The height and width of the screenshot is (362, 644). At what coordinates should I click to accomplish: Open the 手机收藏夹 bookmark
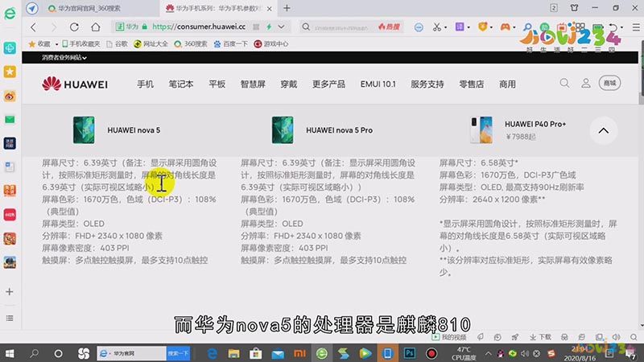(81, 44)
